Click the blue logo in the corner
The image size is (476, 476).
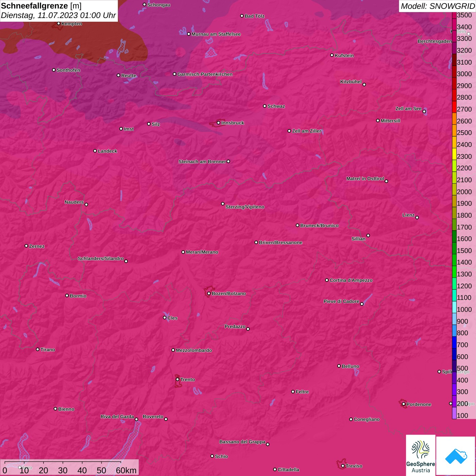pos(456,456)
